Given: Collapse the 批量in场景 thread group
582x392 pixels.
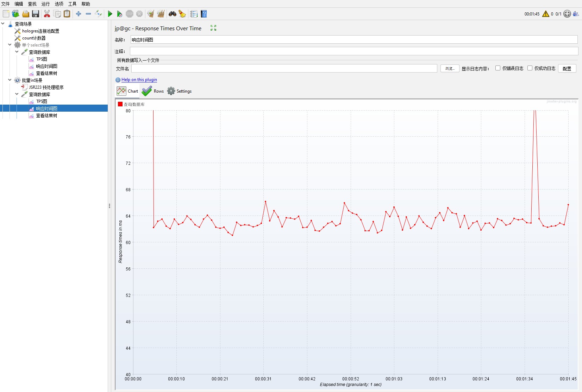Looking at the screenshot, I should tap(10, 80).
